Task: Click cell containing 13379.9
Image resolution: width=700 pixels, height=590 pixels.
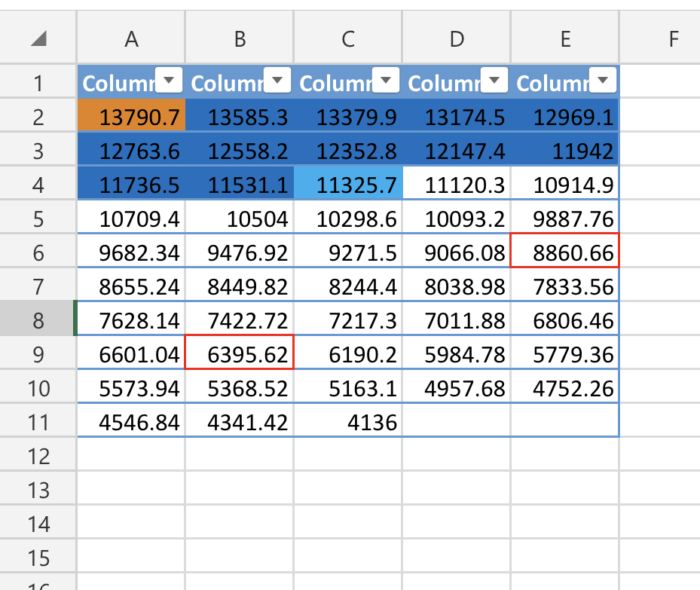Action: pos(348,115)
